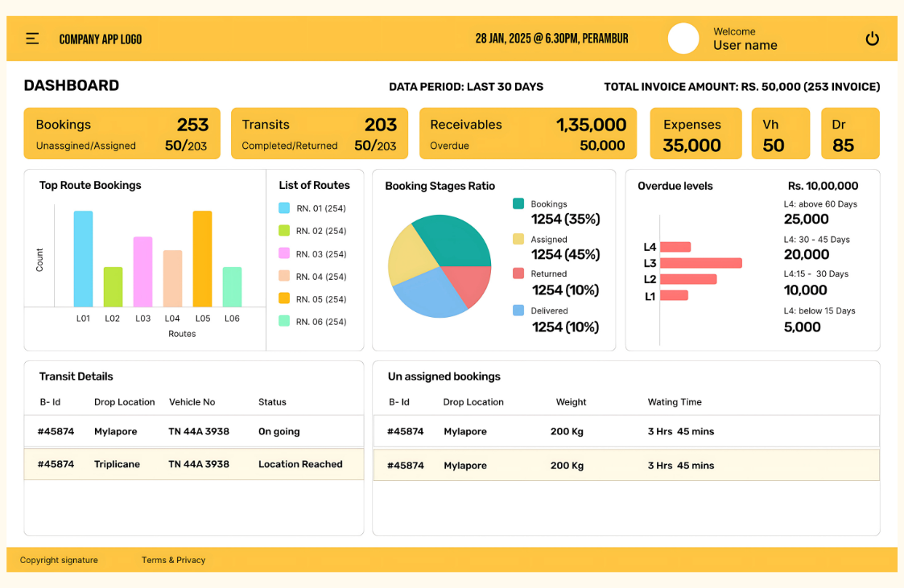904x588 pixels.
Task: Click the Rs. 10,00,000 overdue total
Action: [823, 186]
